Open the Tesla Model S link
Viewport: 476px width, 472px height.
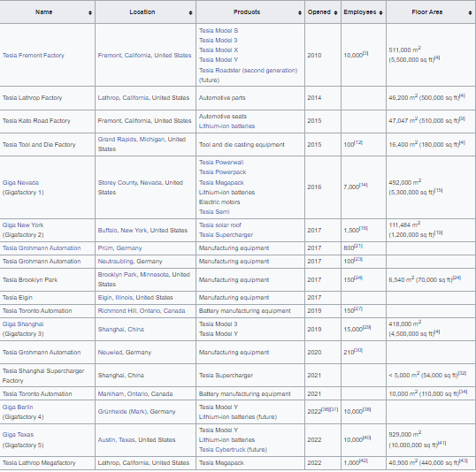click(219, 31)
